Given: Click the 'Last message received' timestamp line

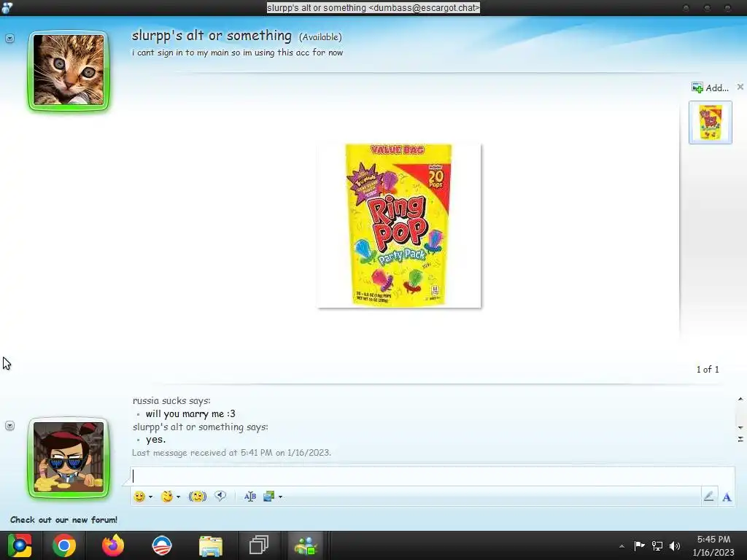Looking at the screenshot, I should (231, 452).
